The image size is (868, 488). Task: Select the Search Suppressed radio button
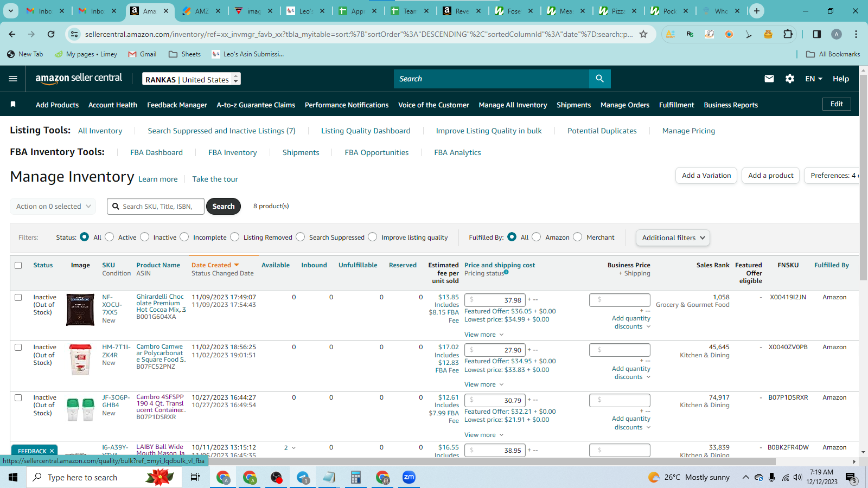(301, 237)
